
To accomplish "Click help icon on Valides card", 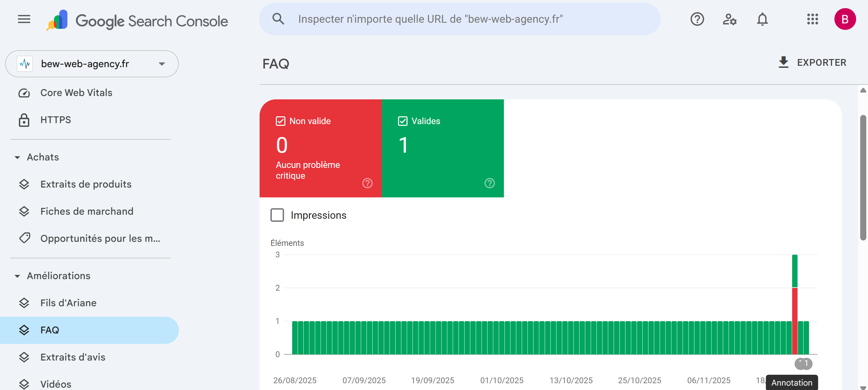I will [x=490, y=183].
